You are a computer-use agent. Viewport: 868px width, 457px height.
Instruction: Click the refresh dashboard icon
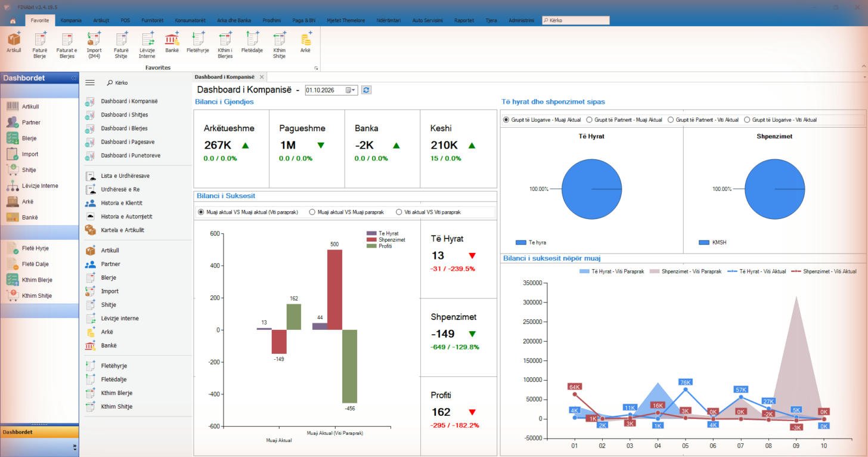(367, 90)
